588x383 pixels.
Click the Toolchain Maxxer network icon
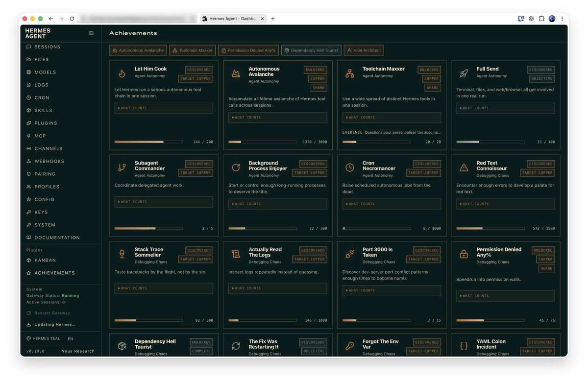350,74
